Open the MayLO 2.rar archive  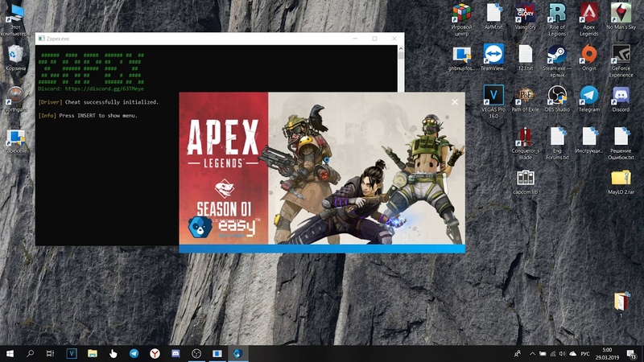[x=621, y=182]
